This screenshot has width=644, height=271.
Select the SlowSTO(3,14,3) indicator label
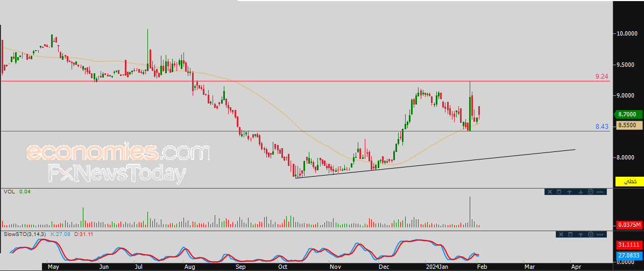[x=25, y=234]
